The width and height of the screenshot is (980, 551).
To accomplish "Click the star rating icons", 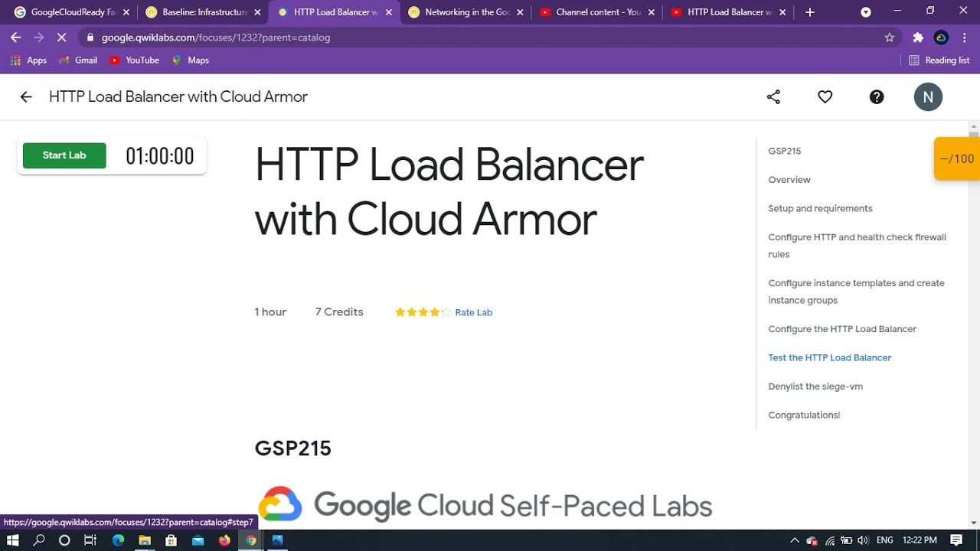I will tap(423, 312).
